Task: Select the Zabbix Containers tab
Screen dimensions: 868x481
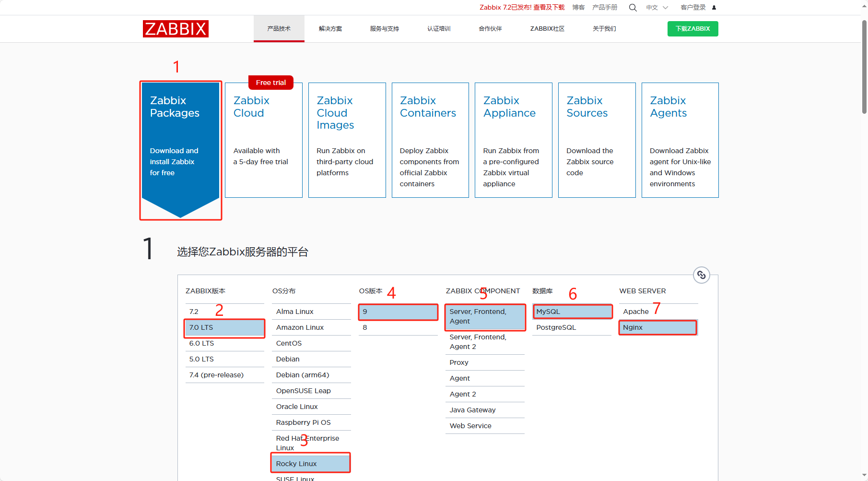Action: (430, 140)
